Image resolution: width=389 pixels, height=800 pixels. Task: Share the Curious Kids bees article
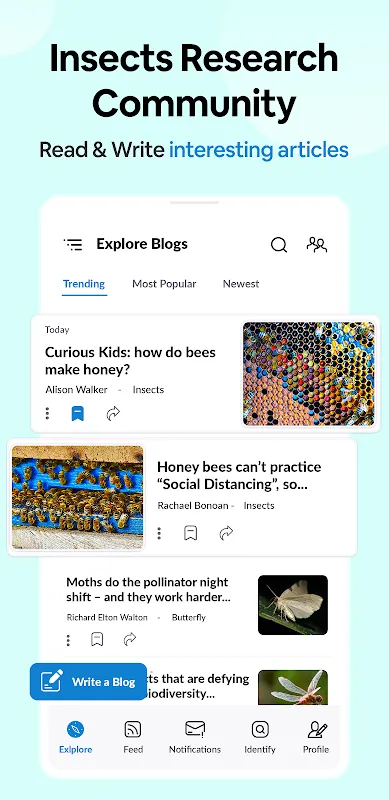(113, 413)
